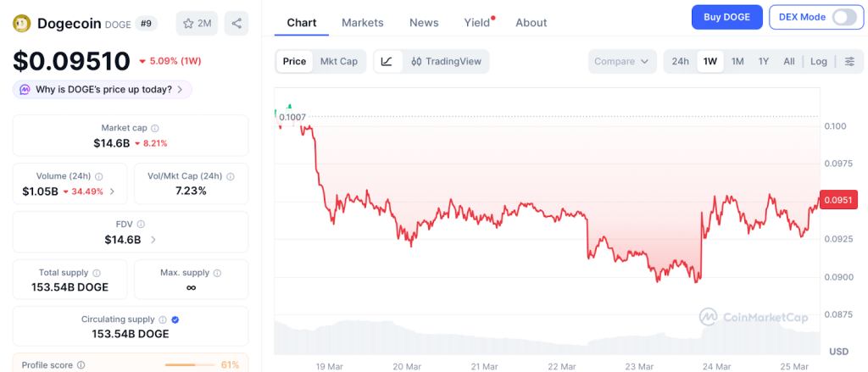Select the Mkt Cap chart toggle
This screenshot has height=372, width=868.
(x=338, y=61)
